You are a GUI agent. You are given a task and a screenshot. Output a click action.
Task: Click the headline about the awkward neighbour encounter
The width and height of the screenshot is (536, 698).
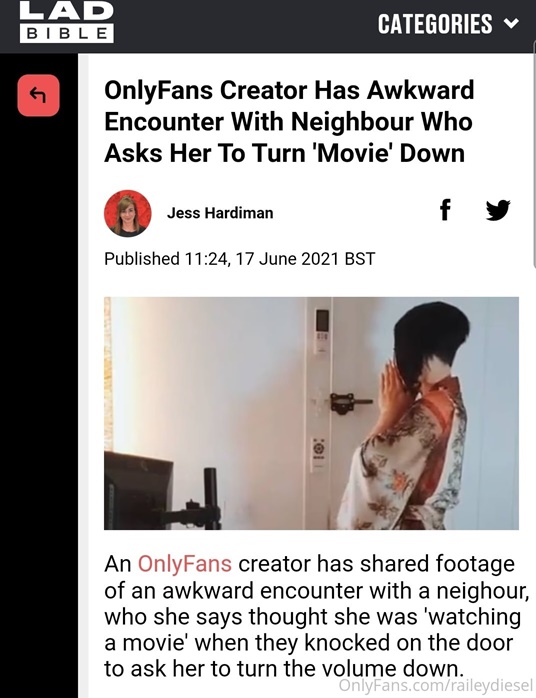289,122
